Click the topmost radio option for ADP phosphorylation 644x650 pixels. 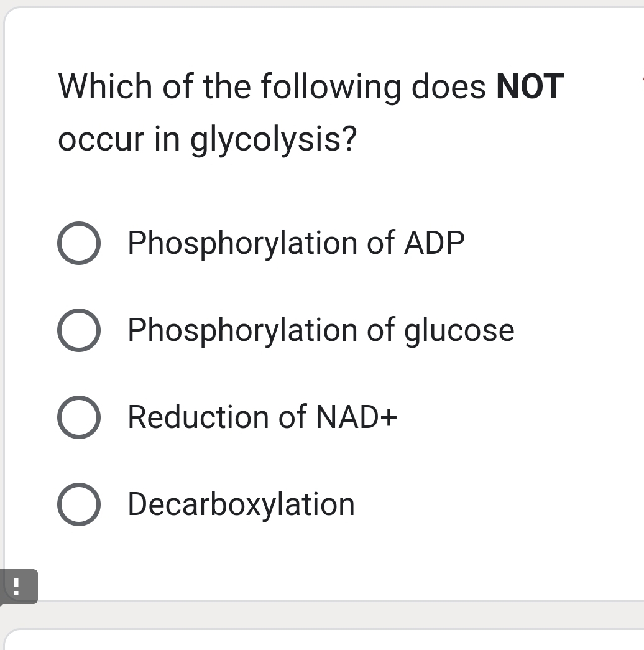(79, 243)
